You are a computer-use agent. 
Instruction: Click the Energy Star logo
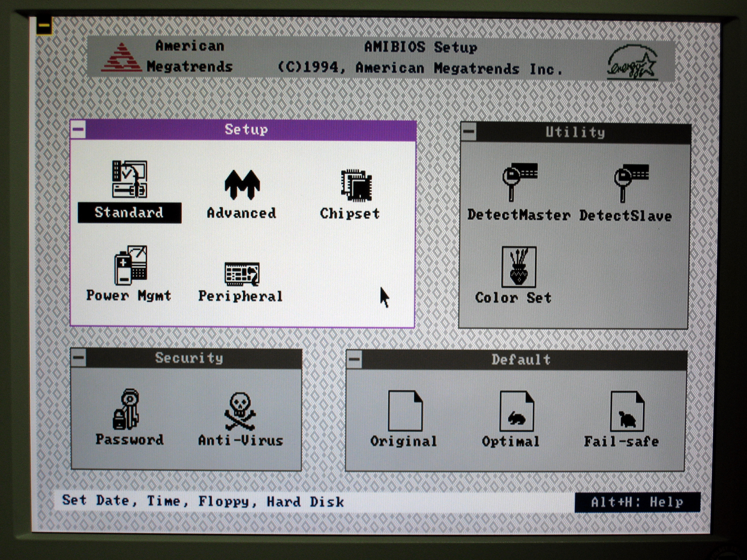point(632,62)
